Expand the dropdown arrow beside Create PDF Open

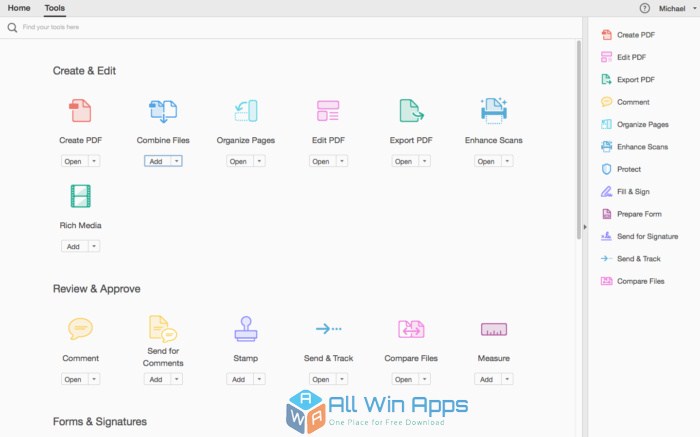pyautogui.click(x=94, y=161)
